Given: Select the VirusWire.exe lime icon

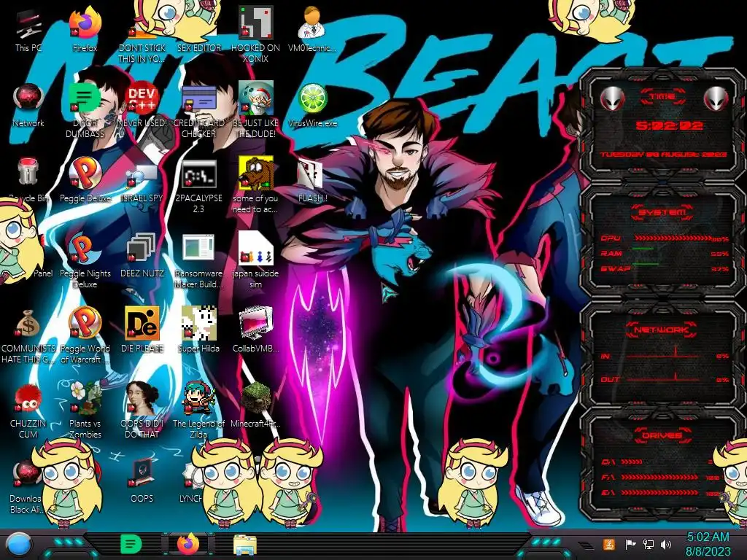Looking at the screenshot, I should pos(312,99).
